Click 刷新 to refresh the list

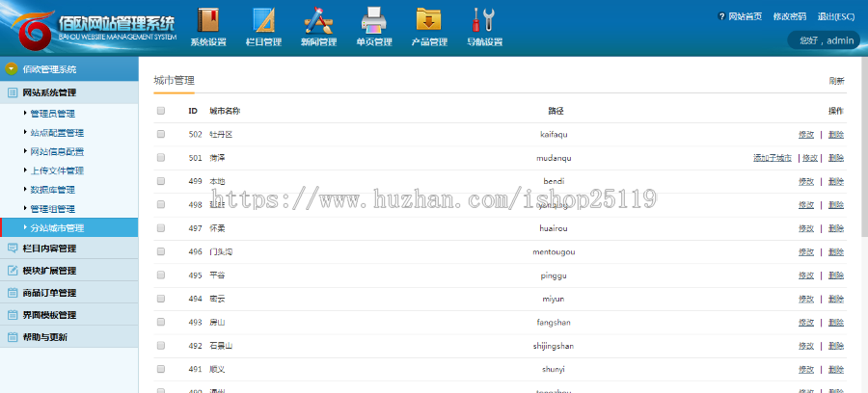836,81
